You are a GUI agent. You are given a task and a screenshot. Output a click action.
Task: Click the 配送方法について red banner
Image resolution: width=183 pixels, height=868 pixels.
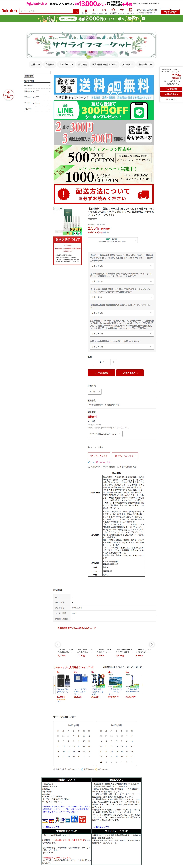(104, 194)
